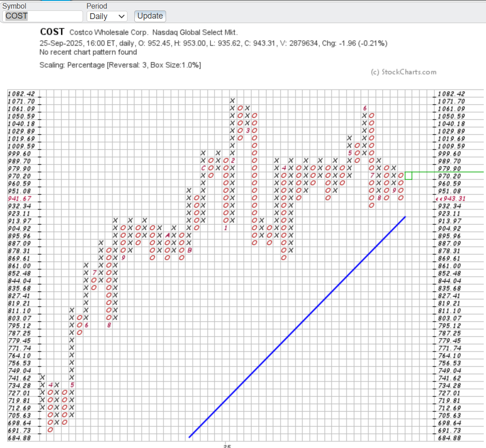Click the red '1' month marker at 904.92

pyautogui.click(x=226, y=228)
